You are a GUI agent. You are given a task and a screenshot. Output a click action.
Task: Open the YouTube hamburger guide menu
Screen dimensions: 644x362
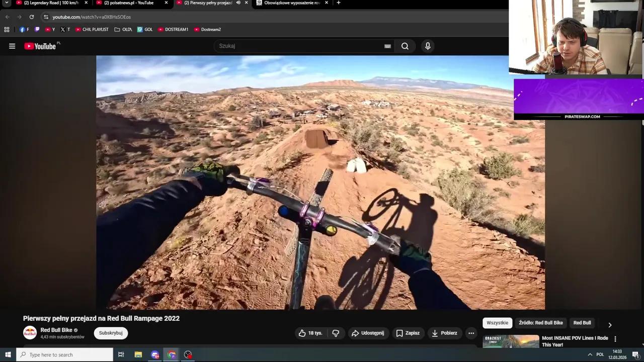[12, 46]
